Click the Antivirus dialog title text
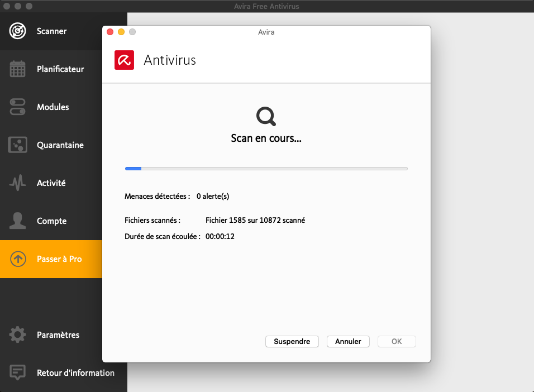This screenshot has height=392, width=534. tap(170, 60)
